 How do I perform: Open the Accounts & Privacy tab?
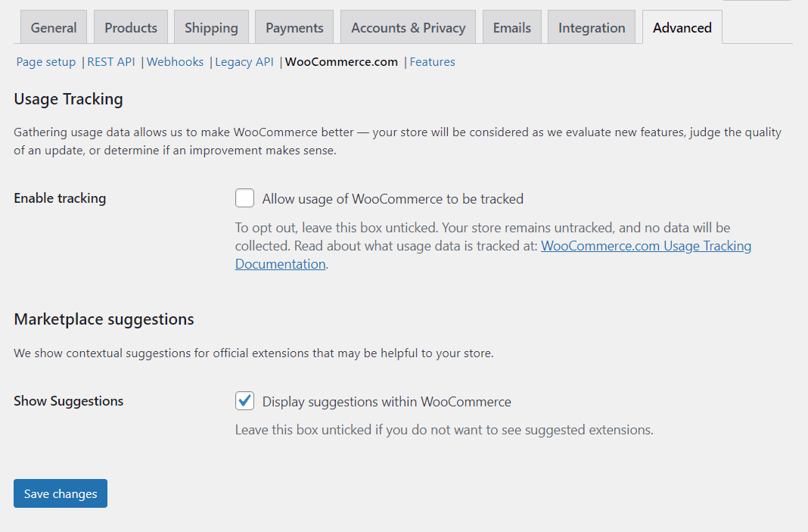[408, 26]
